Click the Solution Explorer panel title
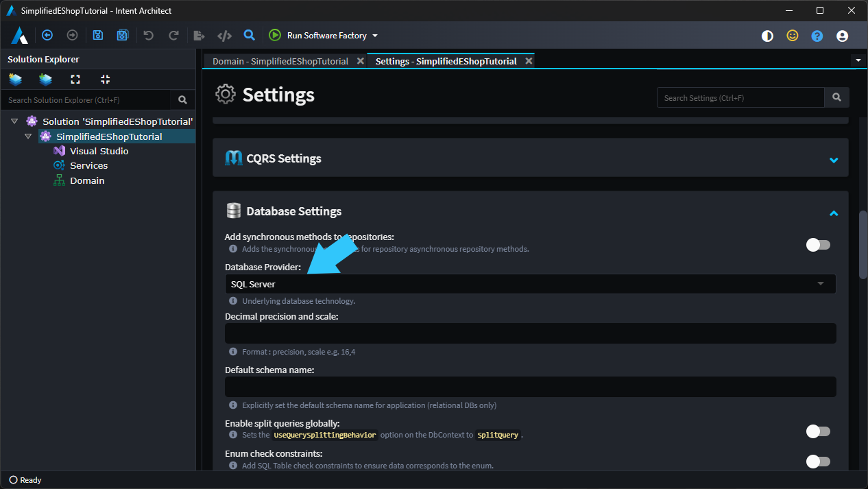This screenshot has width=868, height=489. pos(43,59)
